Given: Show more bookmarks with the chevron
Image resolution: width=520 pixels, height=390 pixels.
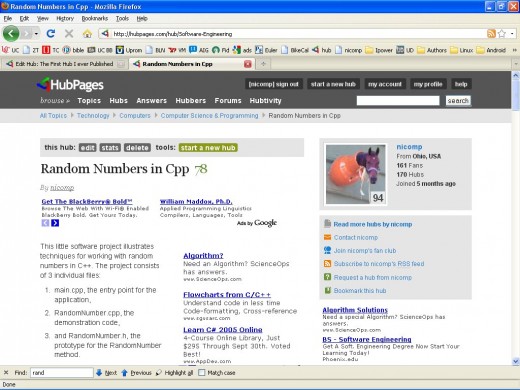Looking at the screenshot, I should pyautogui.click(x=514, y=50).
